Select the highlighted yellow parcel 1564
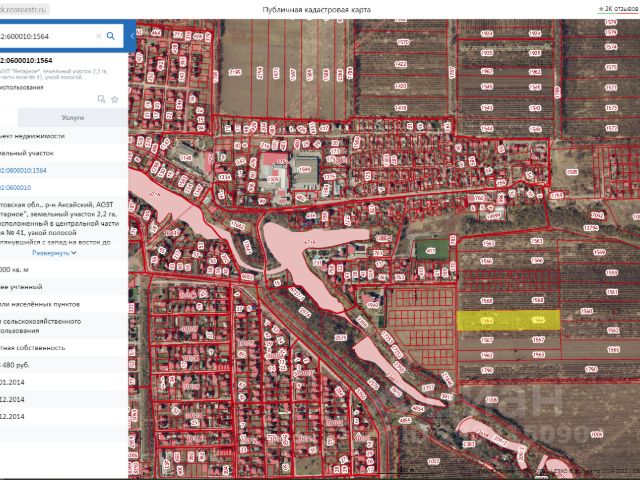The image size is (640, 480). coord(508,320)
